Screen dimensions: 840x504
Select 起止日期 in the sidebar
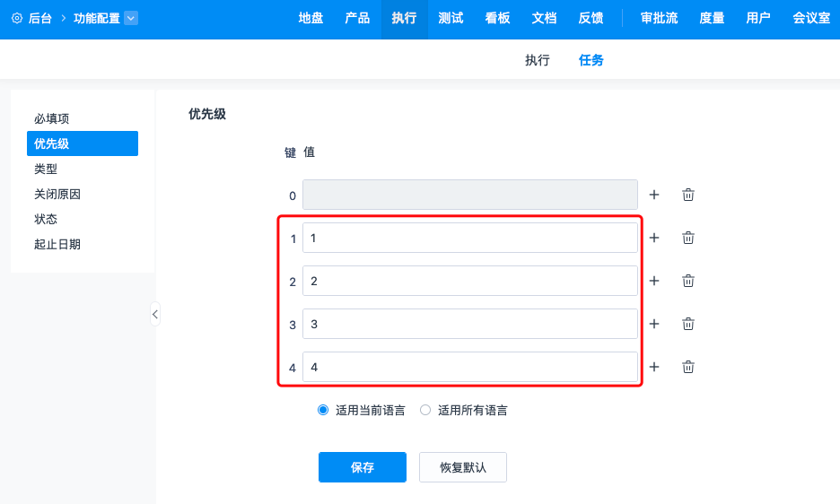tap(58, 244)
